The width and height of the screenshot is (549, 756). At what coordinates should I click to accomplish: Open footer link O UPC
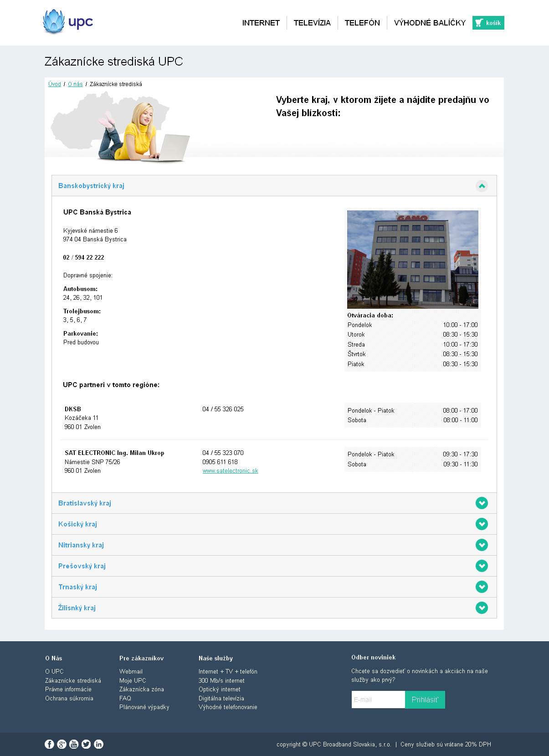[54, 672]
